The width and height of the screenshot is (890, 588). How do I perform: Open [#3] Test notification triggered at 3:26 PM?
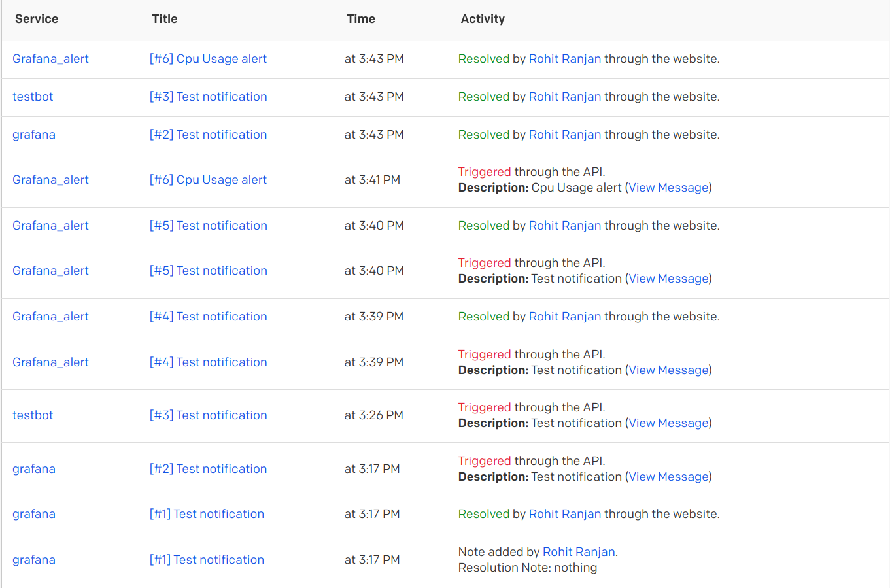click(208, 415)
